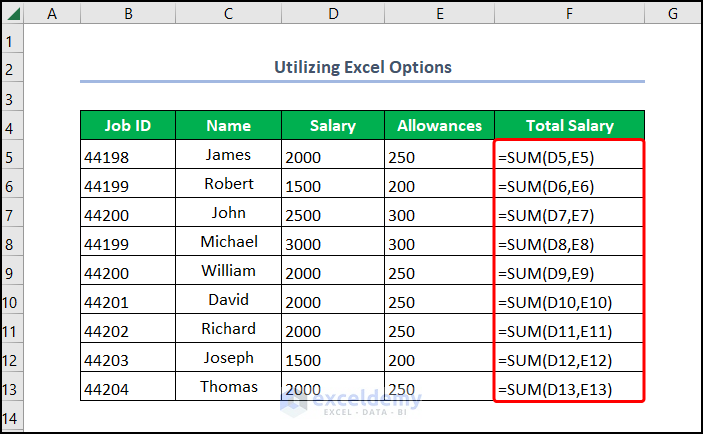Select the column F header

(569, 13)
